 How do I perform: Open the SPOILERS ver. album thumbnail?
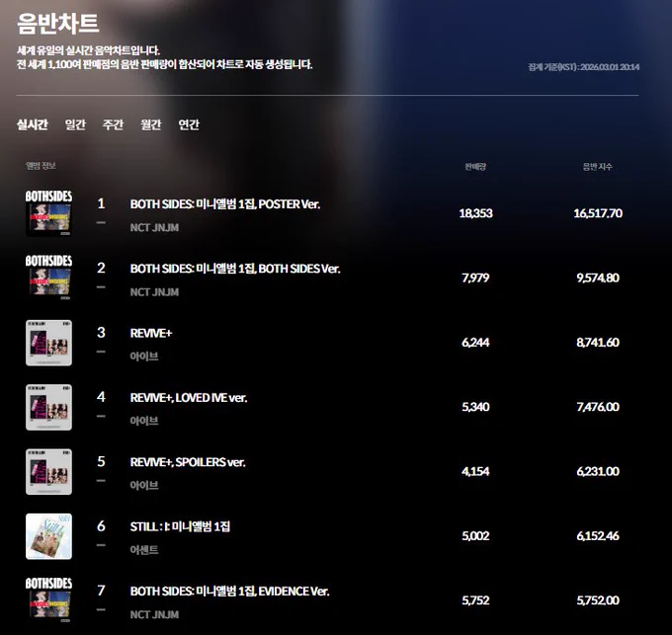click(48, 472)
